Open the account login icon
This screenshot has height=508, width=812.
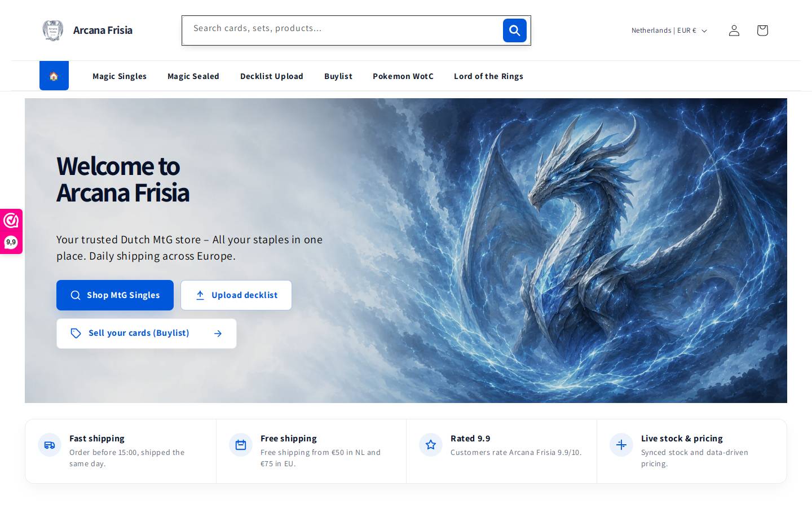click(x=734, y=30)
